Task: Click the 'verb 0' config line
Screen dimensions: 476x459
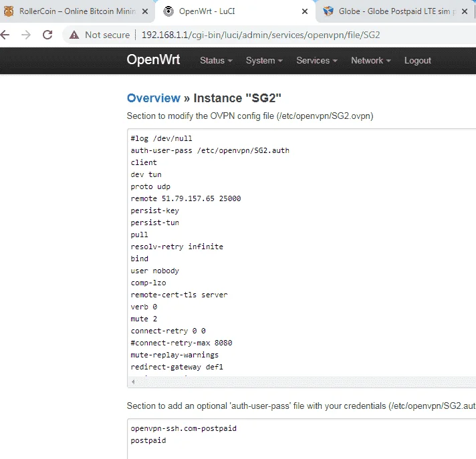Action: click(144, 307)
